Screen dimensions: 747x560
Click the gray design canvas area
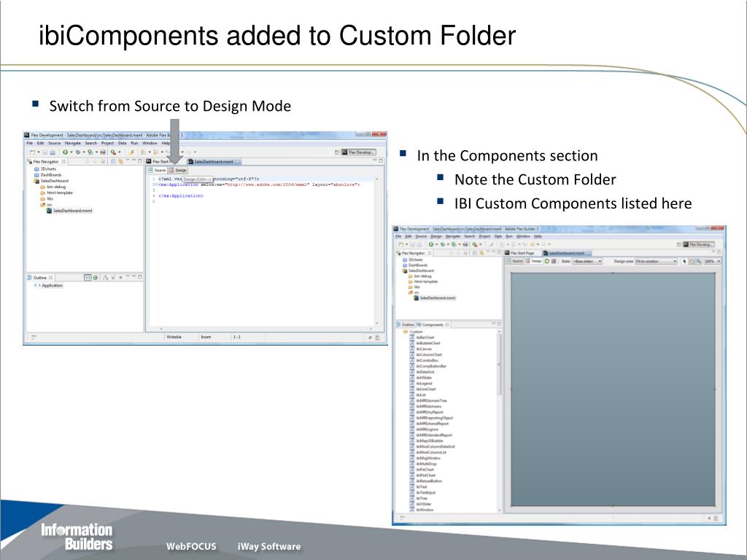pos(613,389)
